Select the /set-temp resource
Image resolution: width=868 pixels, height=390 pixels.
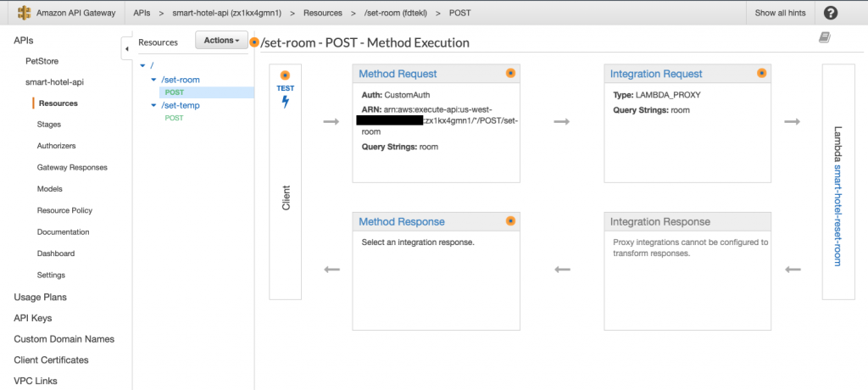point(181,105)
